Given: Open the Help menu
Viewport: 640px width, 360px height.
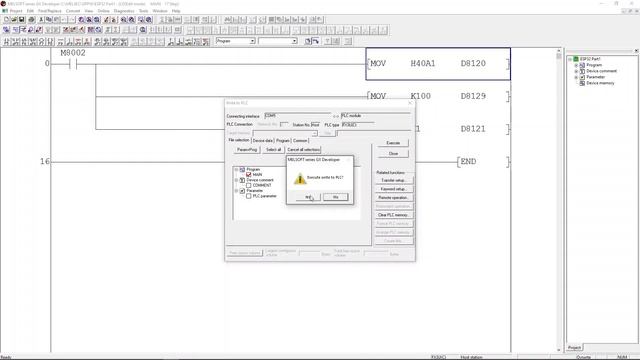Looking at the screenshot, I should point(176,11).
